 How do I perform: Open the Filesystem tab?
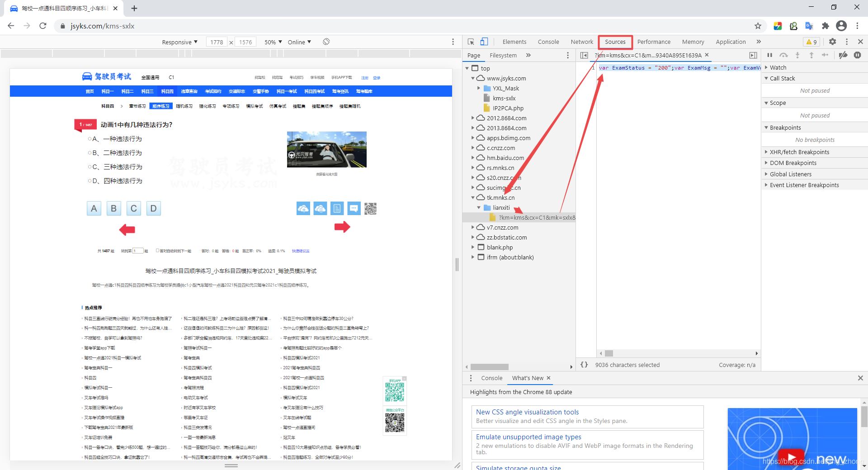(503, 55)
